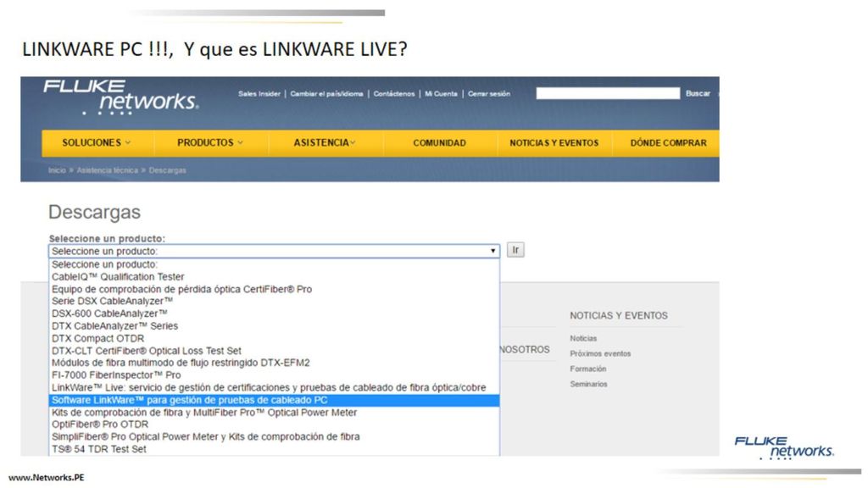
Task: Select FI-7000 FiberInspector Pro option
Action: click(x=274, y=375)
